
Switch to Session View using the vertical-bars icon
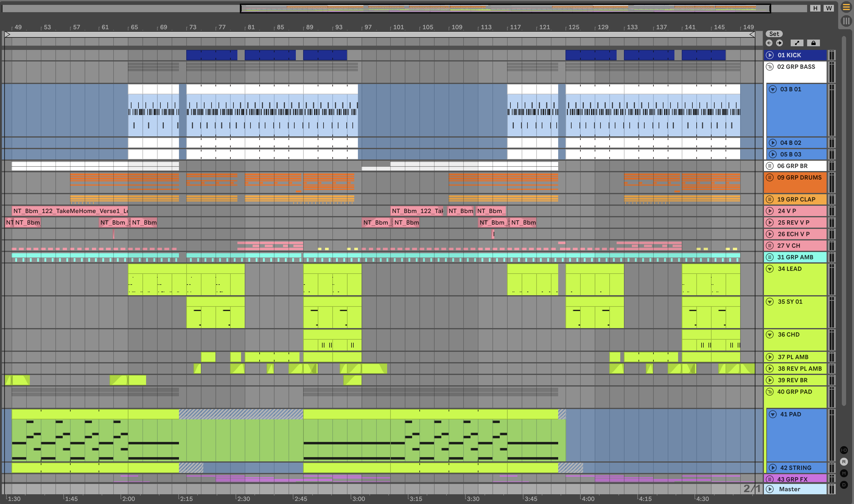click(x=846, y=21)
